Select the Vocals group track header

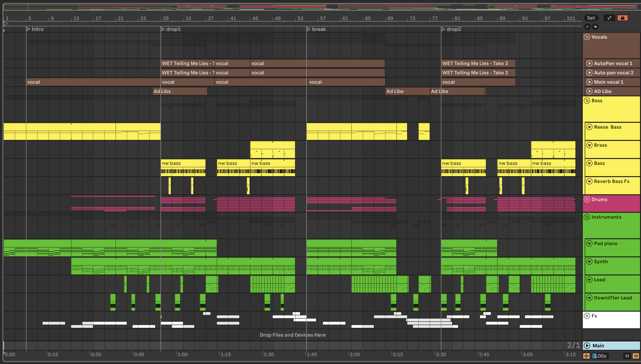click(611, 45)
